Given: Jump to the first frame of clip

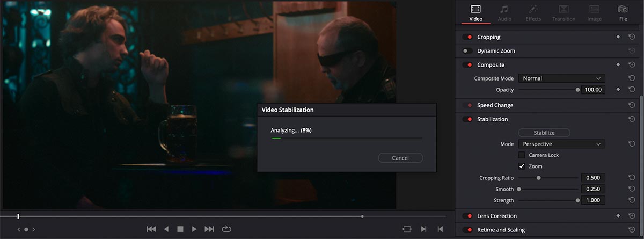Looking at the screenshot, I should (x=151, y=229).
